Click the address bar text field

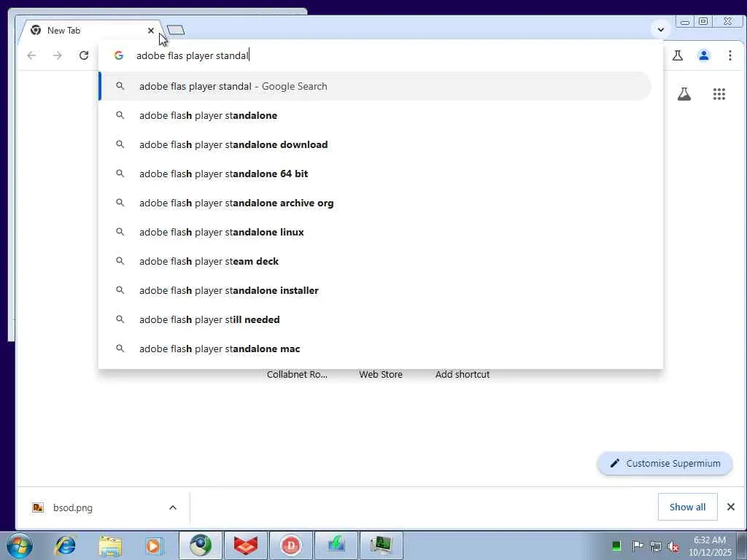381,55
